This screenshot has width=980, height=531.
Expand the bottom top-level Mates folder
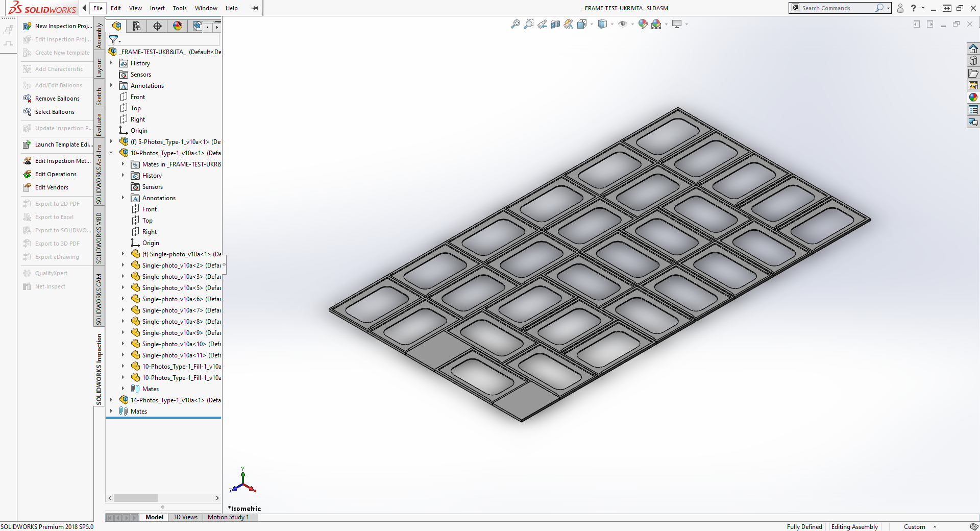[x=111, y=411]
